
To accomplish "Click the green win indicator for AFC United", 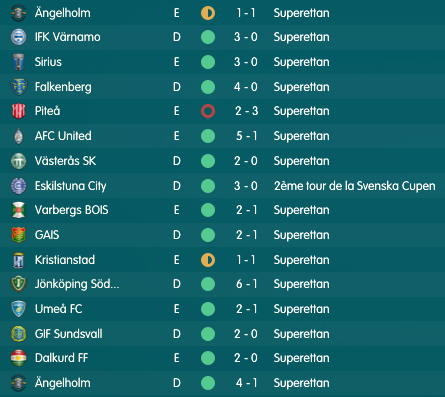I will tap(208, 136).
